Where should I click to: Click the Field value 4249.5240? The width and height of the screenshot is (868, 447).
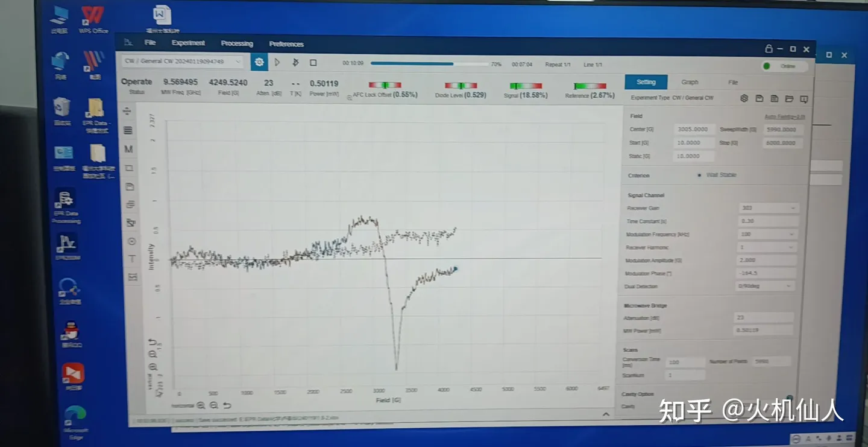coord(228,83)
